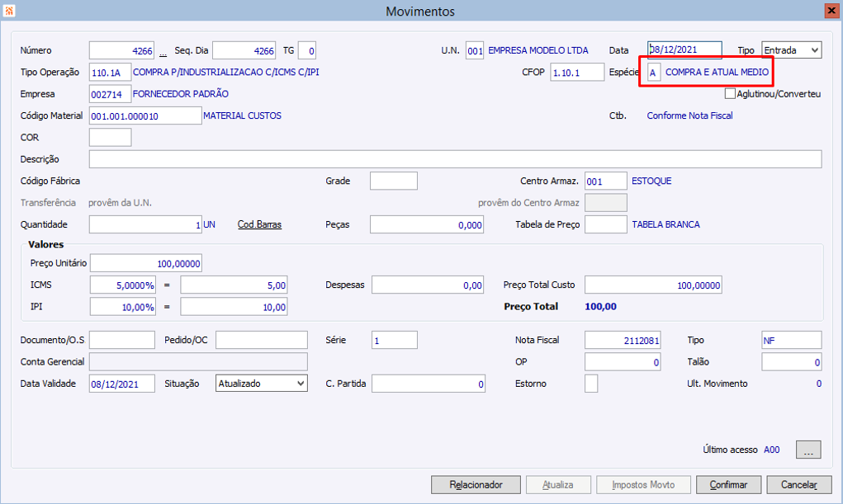Select the Pedido/OC field
843x504 pixels.
(261, 340)
